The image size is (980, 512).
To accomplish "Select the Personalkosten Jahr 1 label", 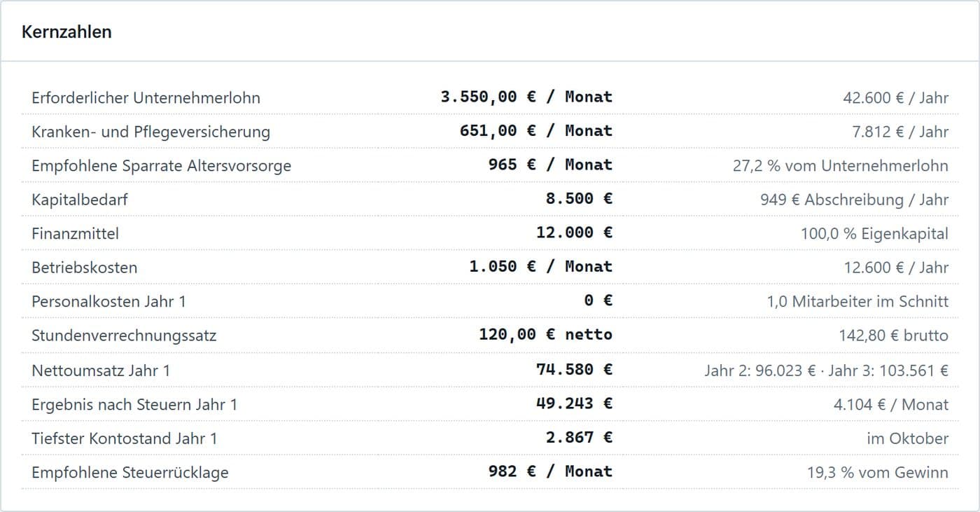I will [108, 301].
